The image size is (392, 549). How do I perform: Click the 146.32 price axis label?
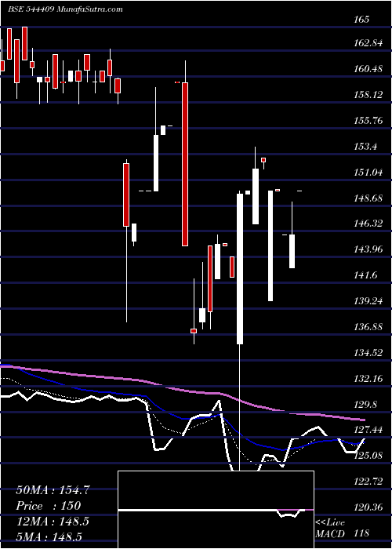tap(369, 224)
